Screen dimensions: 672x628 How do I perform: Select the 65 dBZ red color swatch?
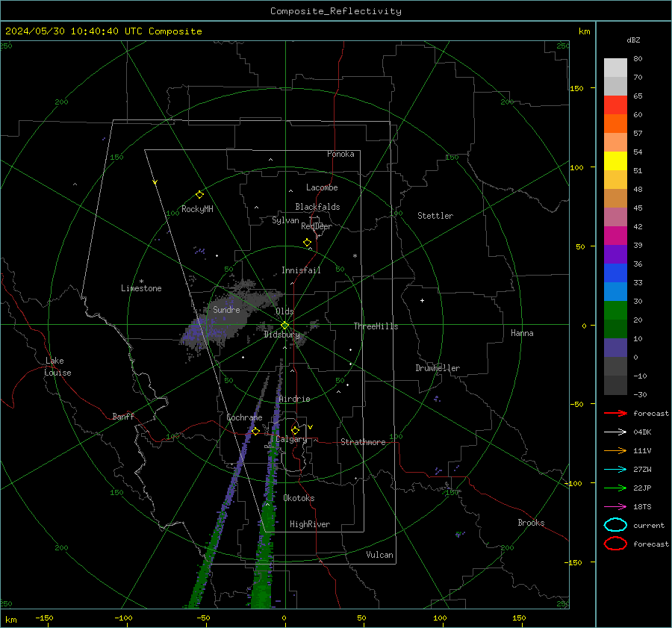click(615, 105)
